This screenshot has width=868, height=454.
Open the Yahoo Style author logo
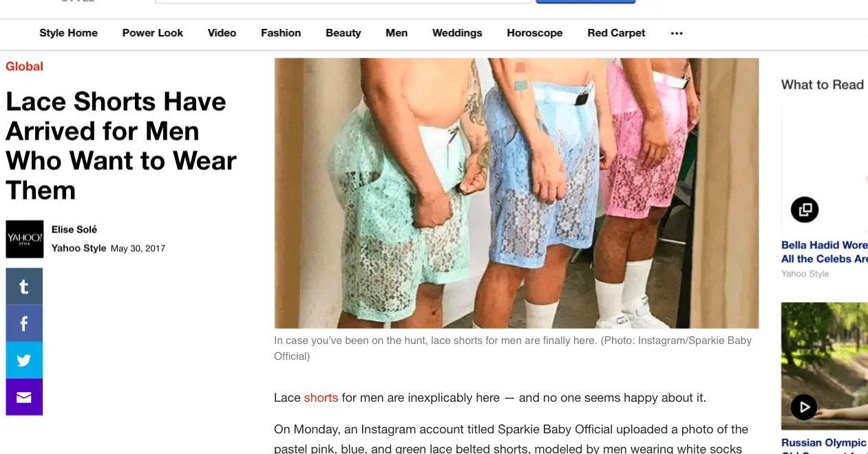25,239
